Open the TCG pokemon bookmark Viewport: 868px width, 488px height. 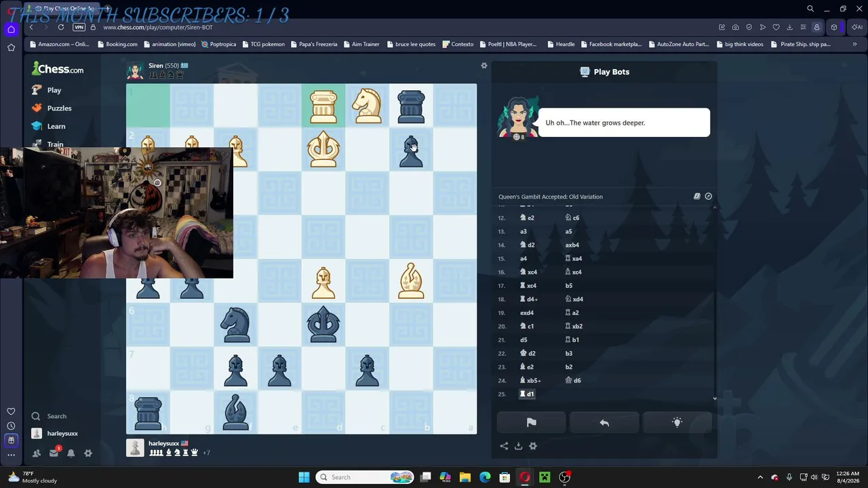pos(263,45)
